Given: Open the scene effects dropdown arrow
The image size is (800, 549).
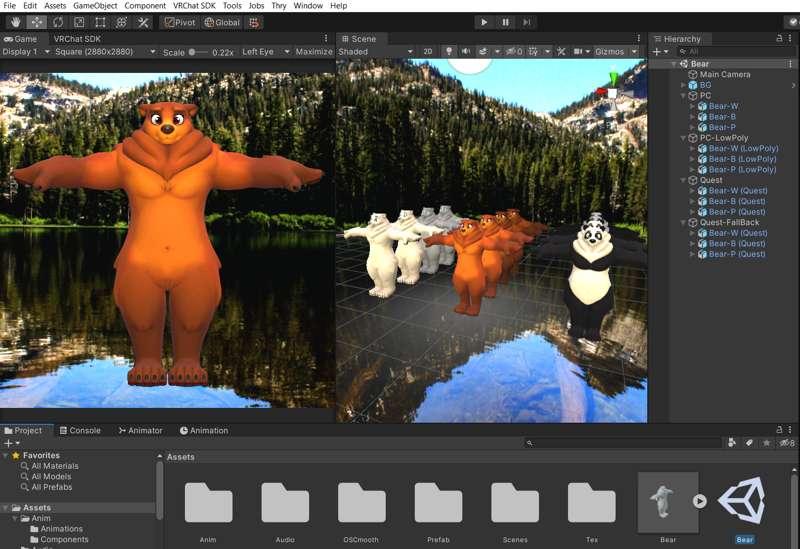Looking at the screenshot, I should click(497, 52).
